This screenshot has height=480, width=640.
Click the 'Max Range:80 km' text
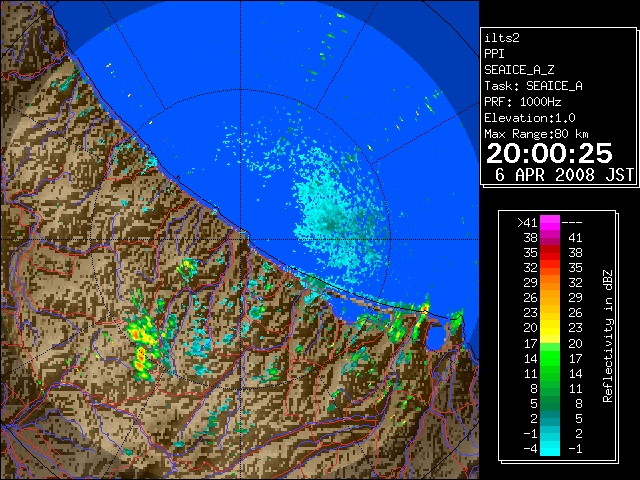(536, 134)
